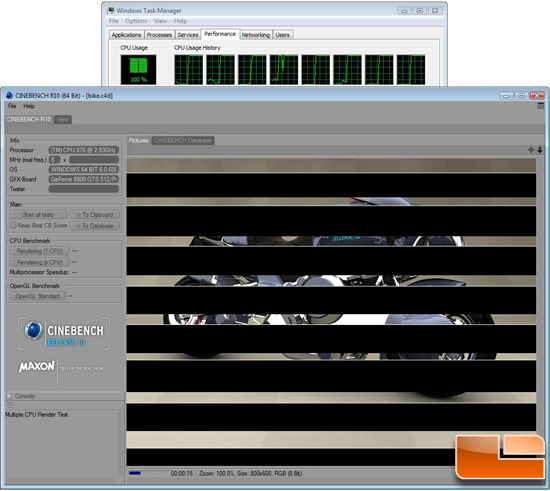The width and height of the screenshot is (550, 491).
Task: Switch to the View tab in CINEBENCH
Action: pyautogui.click(x=62, y=119)
